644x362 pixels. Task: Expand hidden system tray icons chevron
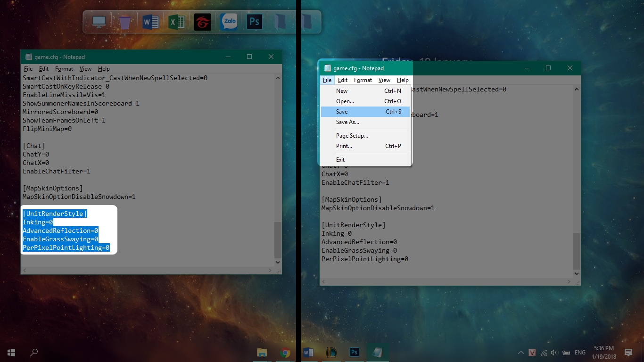[x=521, y=353]
